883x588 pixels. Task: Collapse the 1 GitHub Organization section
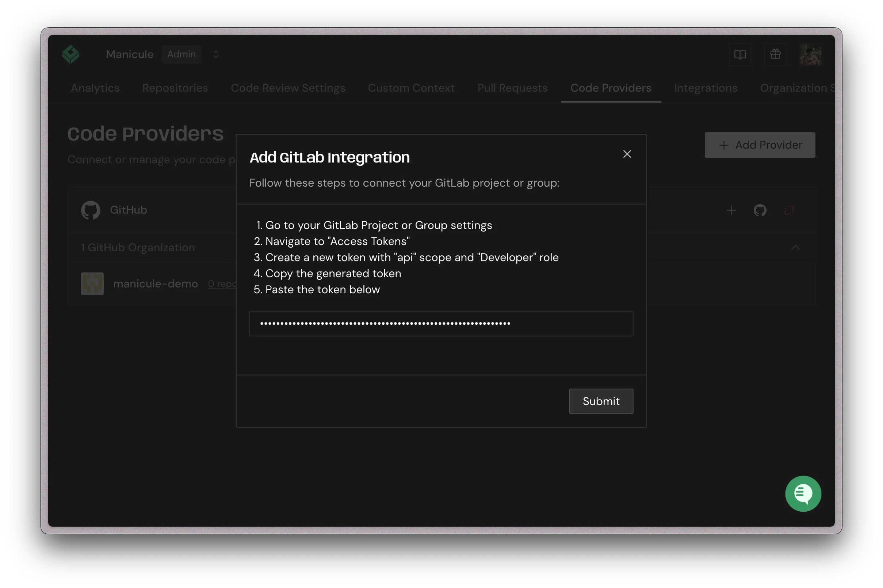(x=795, y=248)
